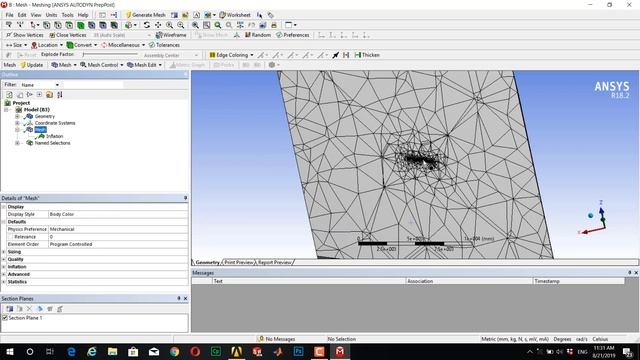640x360 pixels.
Task: Open the outline Filter Name combo box
Action: click(x=40, y=85)
